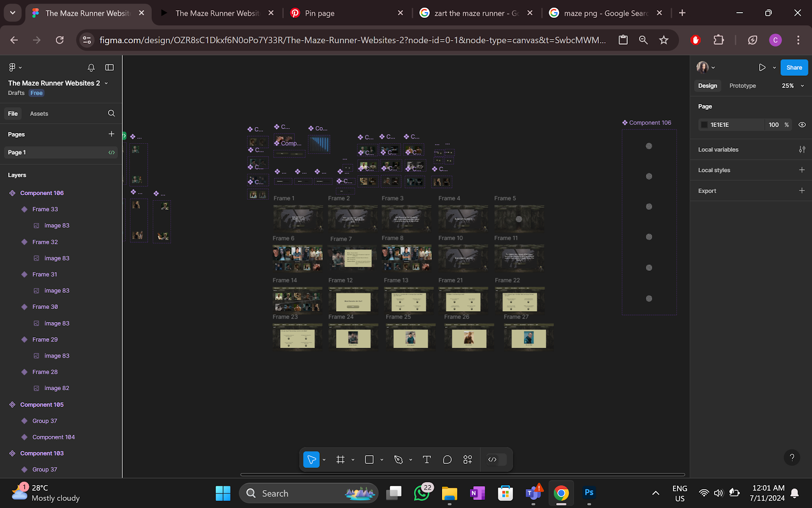Open Local variables settings icon
Screen dimensions: 812x508
tap(802, 149)
